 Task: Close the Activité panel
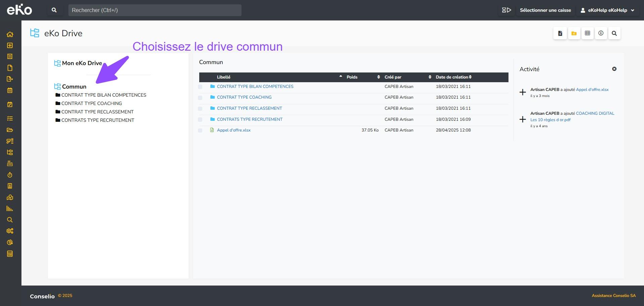[614, 69]
